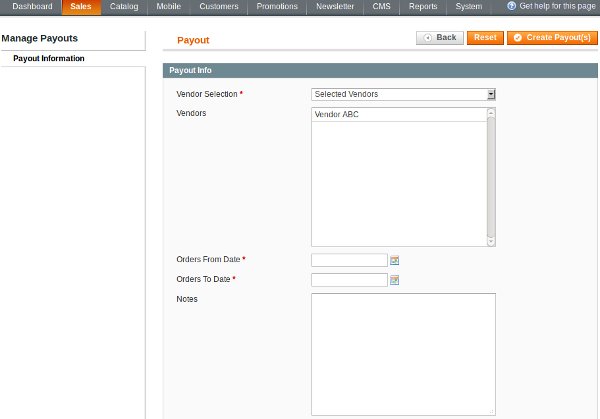
Task: Open the Newsletter menu
Action: pyautogui.click(x=335, y=7)
